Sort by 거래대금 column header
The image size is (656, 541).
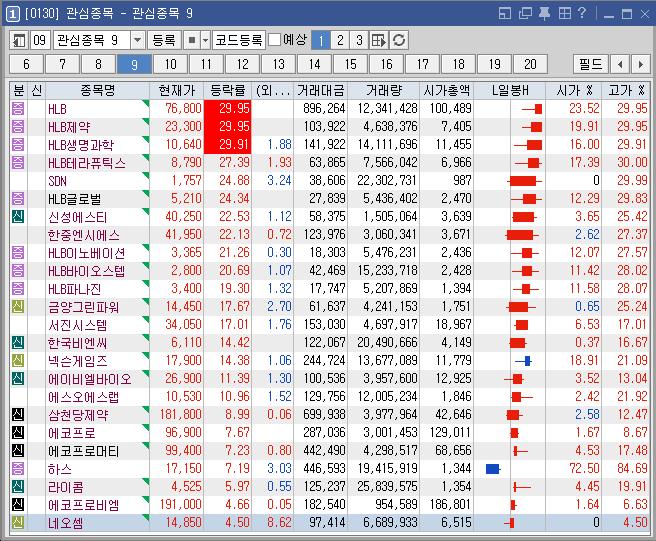point(320,90)
